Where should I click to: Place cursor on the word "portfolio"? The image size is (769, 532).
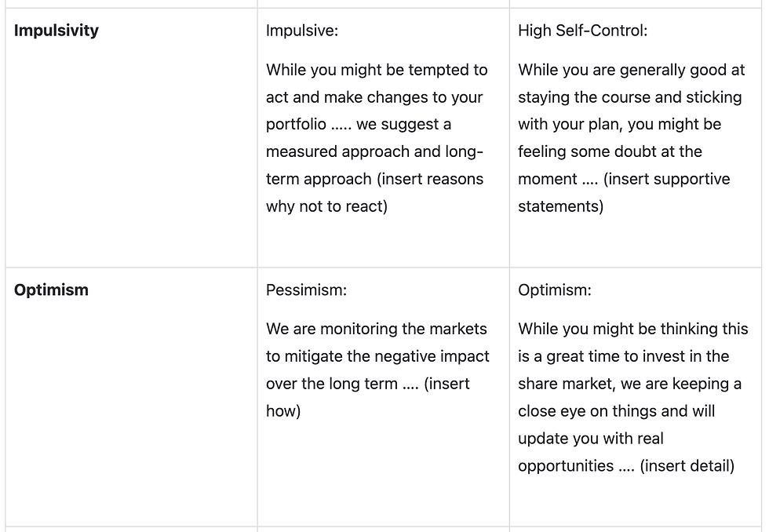click(x=296, y=125)
